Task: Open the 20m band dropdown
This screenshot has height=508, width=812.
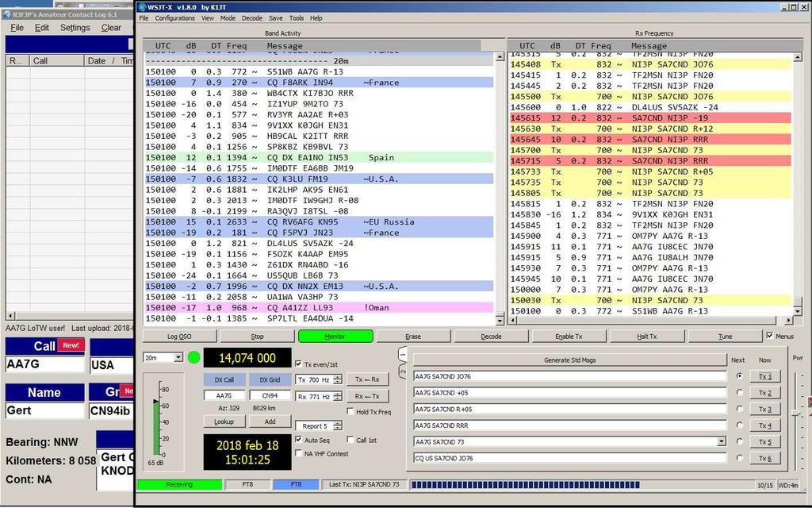Action: (x=178, y=357)
